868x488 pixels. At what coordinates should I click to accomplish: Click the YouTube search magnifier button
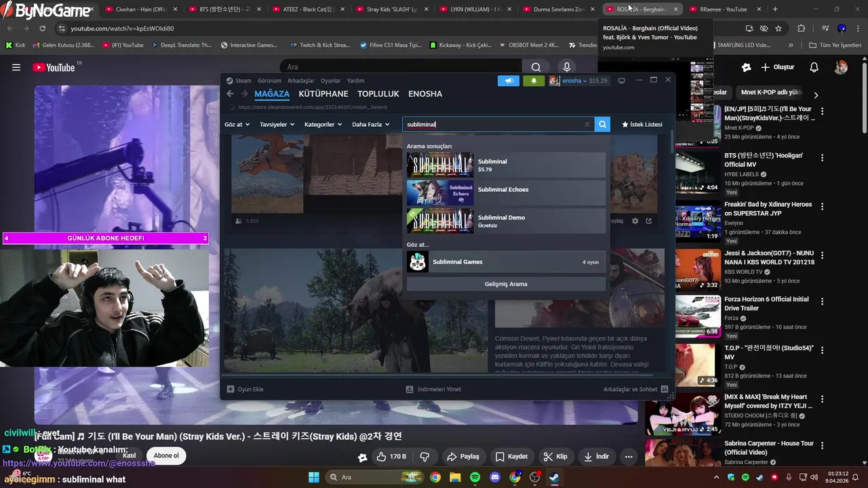(536, 67)
